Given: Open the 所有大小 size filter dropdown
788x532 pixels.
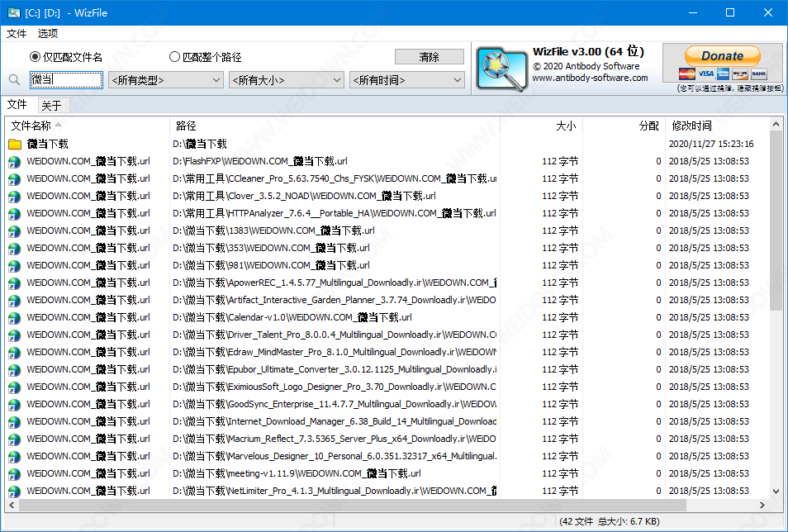Looking at the screenshot, I should [x=287, y=80].
